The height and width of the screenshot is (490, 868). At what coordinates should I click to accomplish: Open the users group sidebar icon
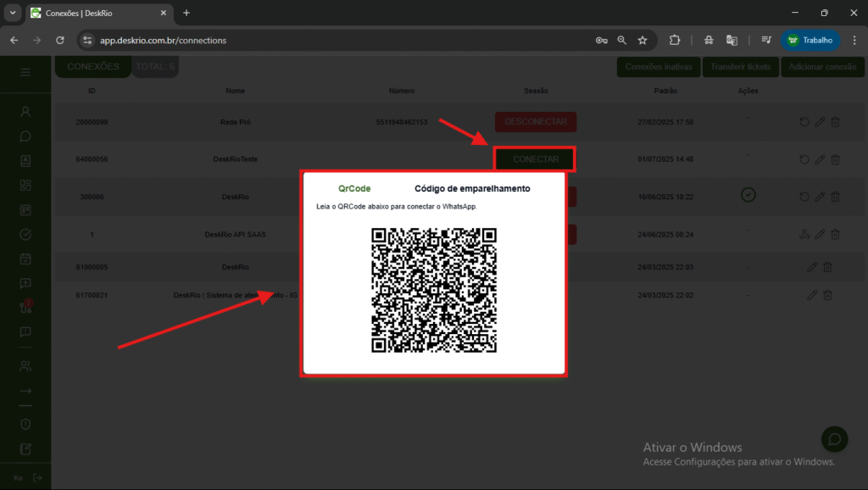point(25,366)
